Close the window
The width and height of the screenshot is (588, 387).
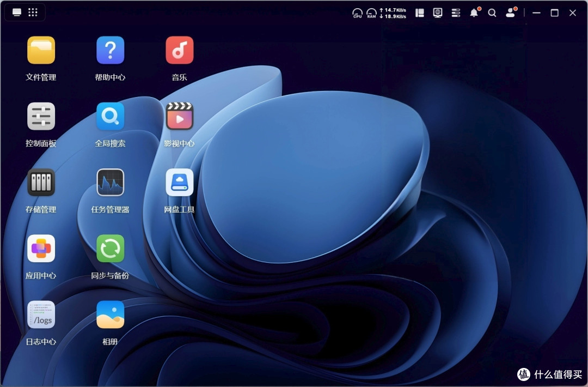573,13
